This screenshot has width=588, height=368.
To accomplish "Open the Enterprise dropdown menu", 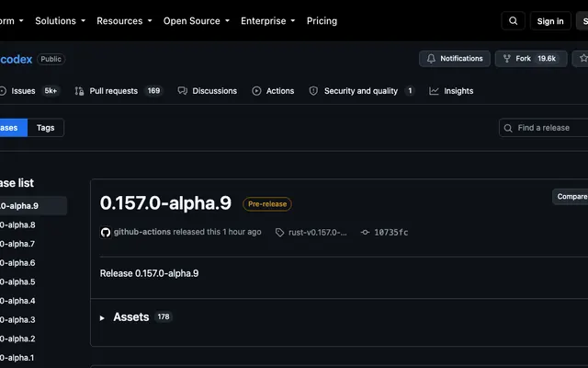I will (x=267, y=21).
